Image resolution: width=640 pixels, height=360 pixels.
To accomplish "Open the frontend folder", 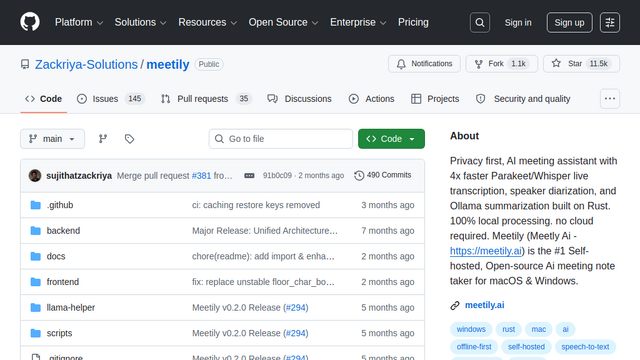I will 63,282.
